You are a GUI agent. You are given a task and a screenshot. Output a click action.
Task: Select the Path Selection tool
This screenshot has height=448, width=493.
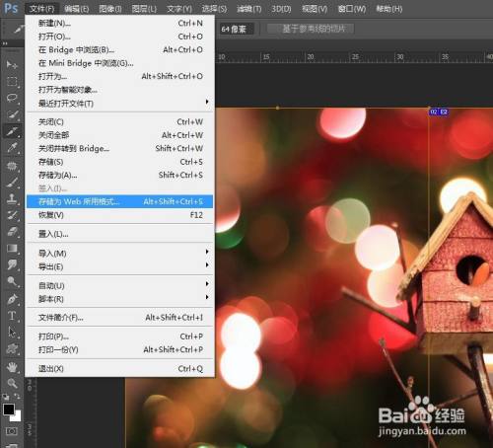coord(12,332)
